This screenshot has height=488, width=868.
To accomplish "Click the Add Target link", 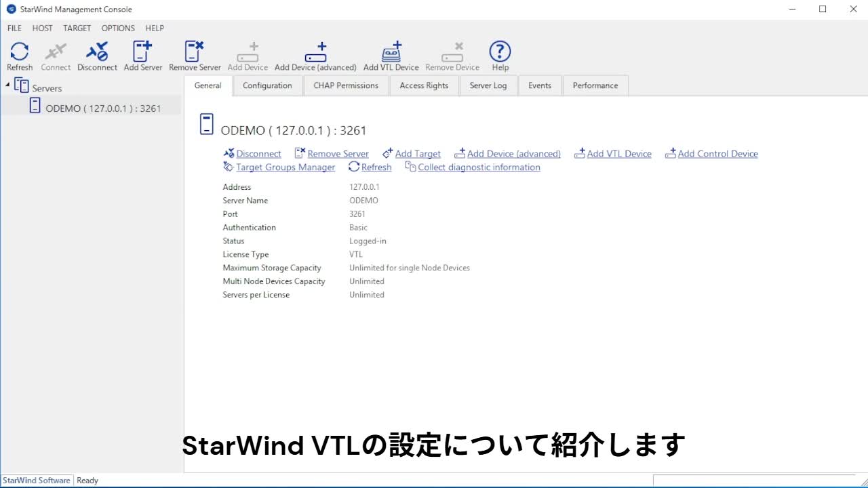I will point(418,154).
